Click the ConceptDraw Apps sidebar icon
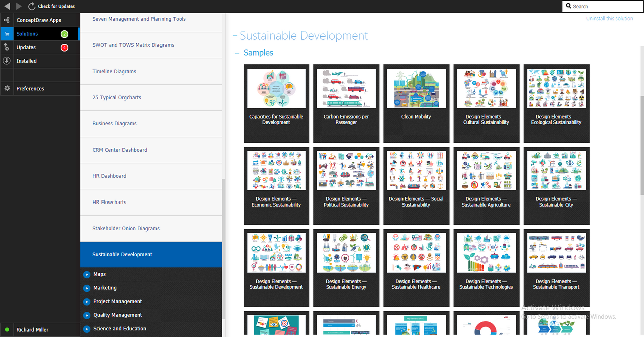 click(7, 20)
